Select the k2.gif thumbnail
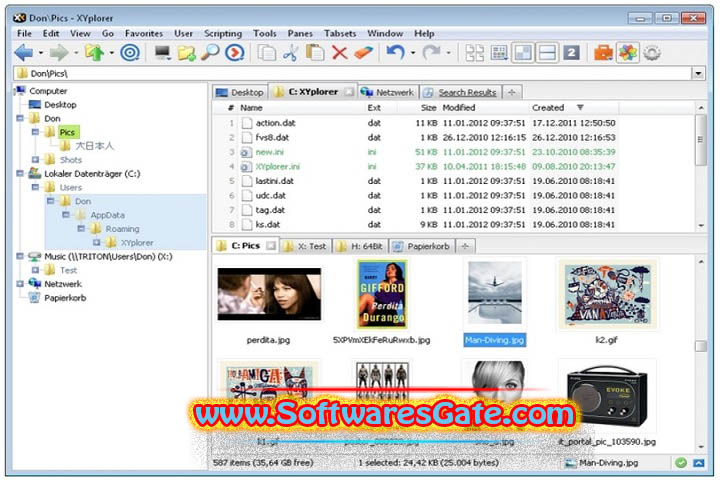Image resolution: width=720 pixels, height=480 pixels. [x=608, y=294]
